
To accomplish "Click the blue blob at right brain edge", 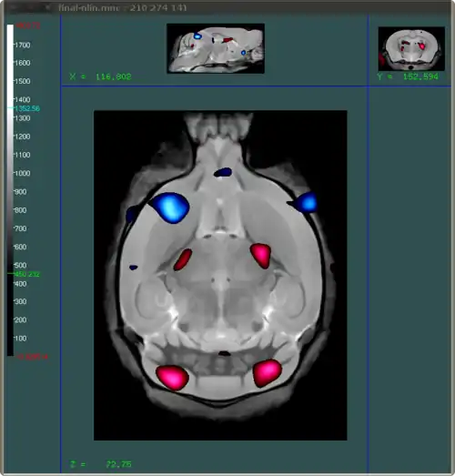I will 304,202.
